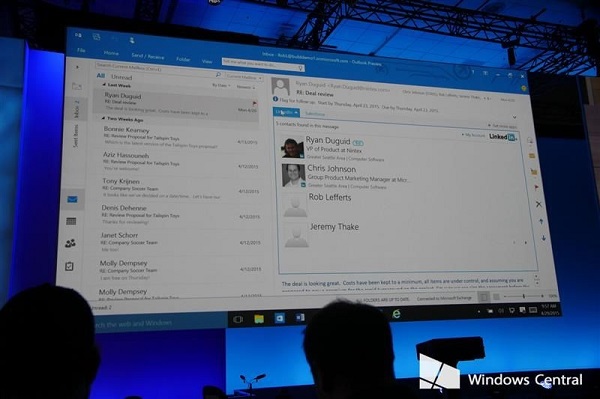This screenshot has width=600, height=399.
Task: Open Word from the Windows taskbar
Action: (x=300, y=317)
